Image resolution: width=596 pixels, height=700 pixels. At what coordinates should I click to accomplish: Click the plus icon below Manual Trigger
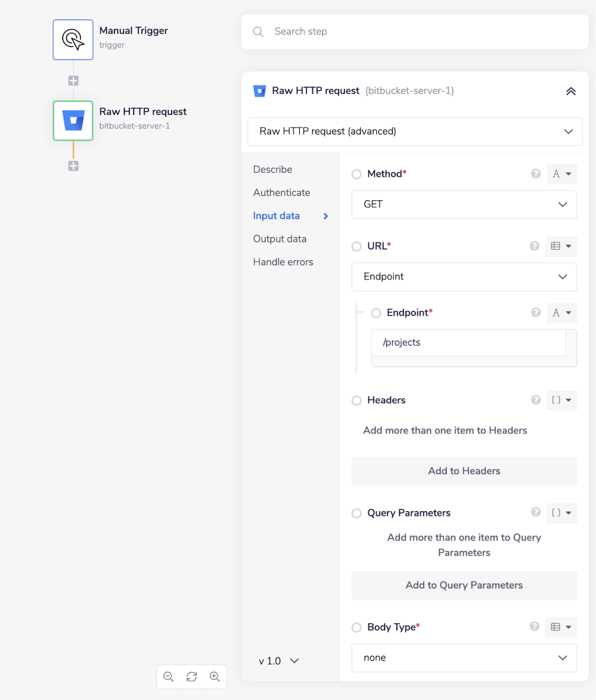pos(73,80)
